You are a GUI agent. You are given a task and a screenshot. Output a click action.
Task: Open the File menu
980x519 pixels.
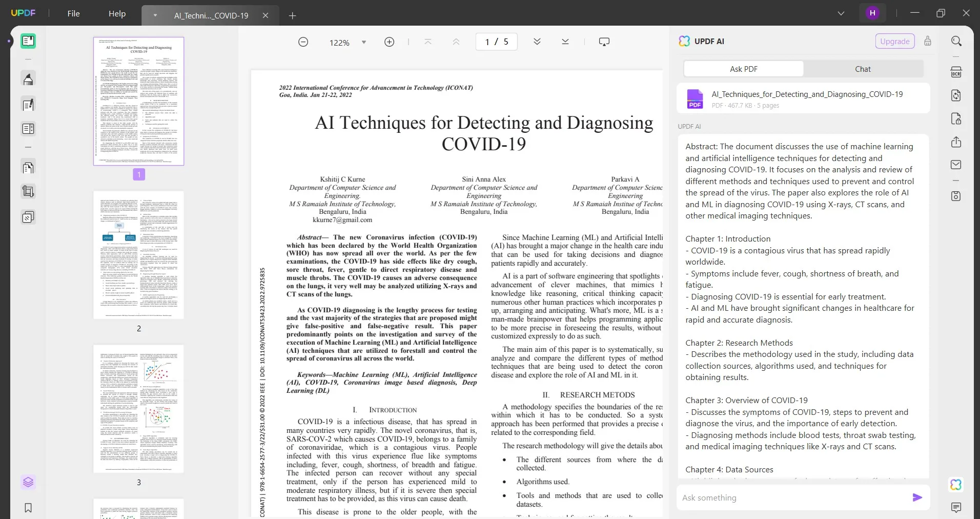(73, 13)
